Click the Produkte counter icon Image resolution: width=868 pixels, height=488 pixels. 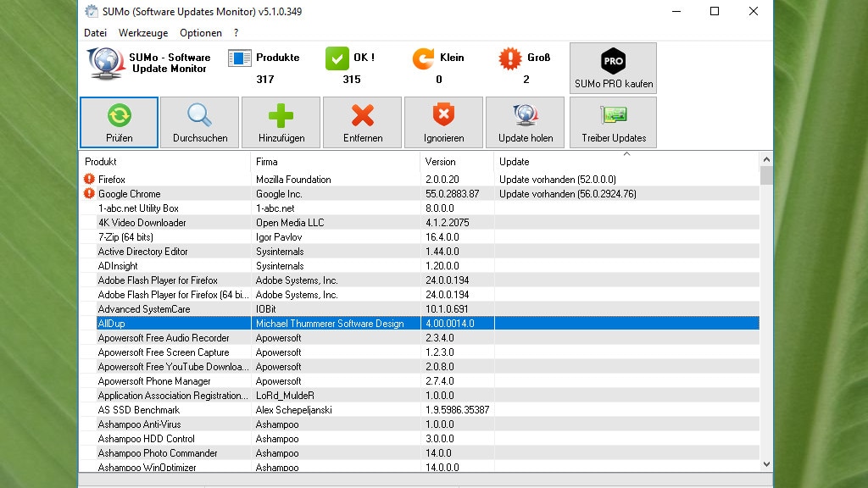tap(240, 58)
